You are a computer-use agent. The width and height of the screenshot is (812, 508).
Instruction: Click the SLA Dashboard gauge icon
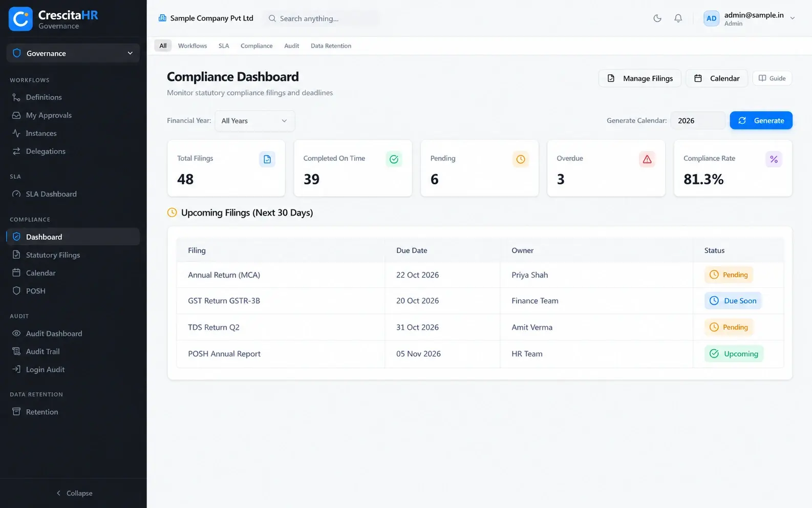(16, 194)
